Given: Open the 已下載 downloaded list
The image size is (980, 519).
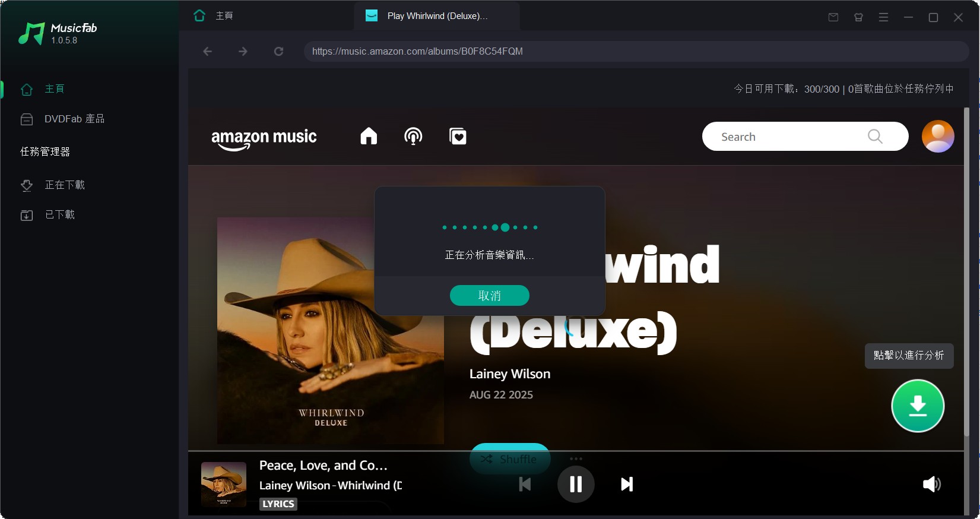Looking at the screenshot, I should click(x=47, y=215).
